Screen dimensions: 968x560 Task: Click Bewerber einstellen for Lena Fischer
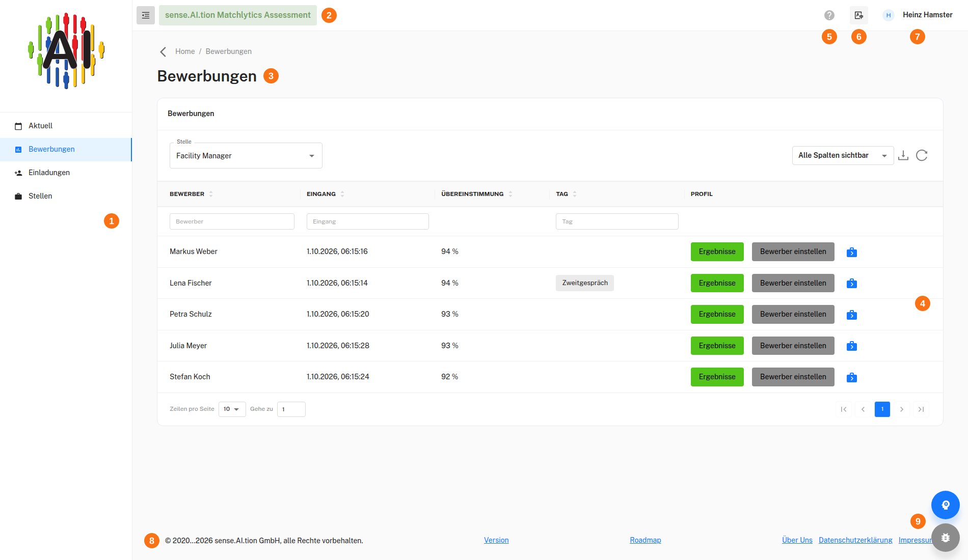click(793, 283)
